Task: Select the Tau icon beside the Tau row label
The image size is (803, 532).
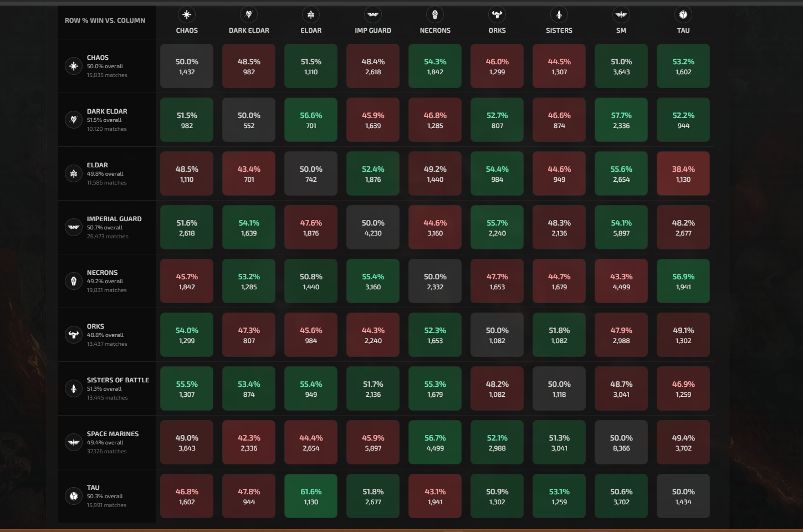Action: tap(74, 496)
